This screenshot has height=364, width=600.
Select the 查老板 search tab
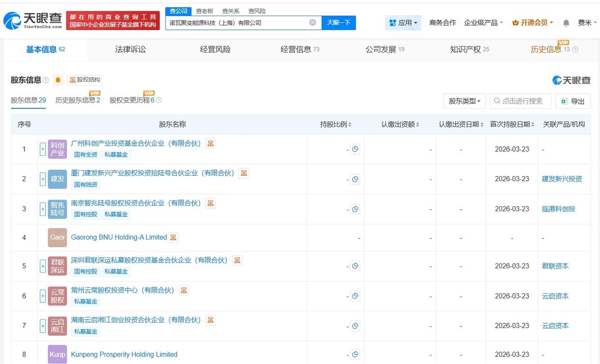204,11
